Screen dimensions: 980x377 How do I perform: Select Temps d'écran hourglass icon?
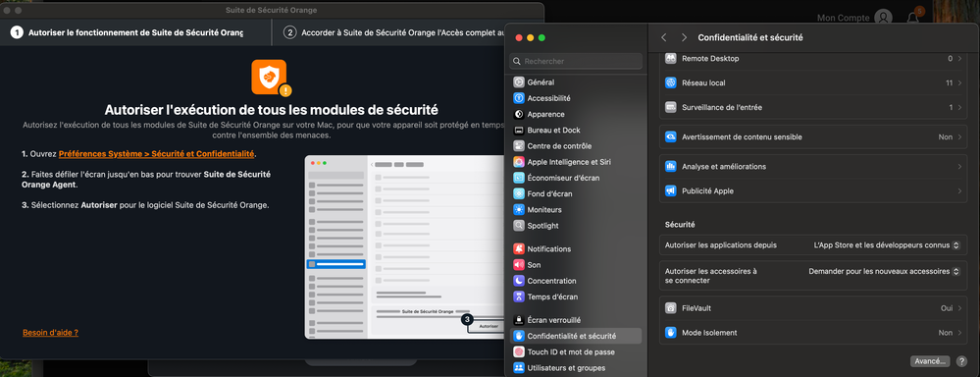coord(518,296)
